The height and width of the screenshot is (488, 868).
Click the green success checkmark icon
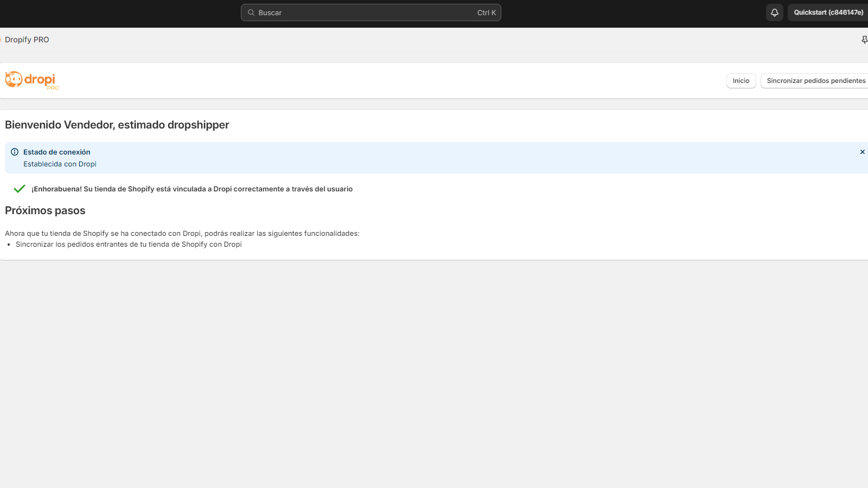20,189
